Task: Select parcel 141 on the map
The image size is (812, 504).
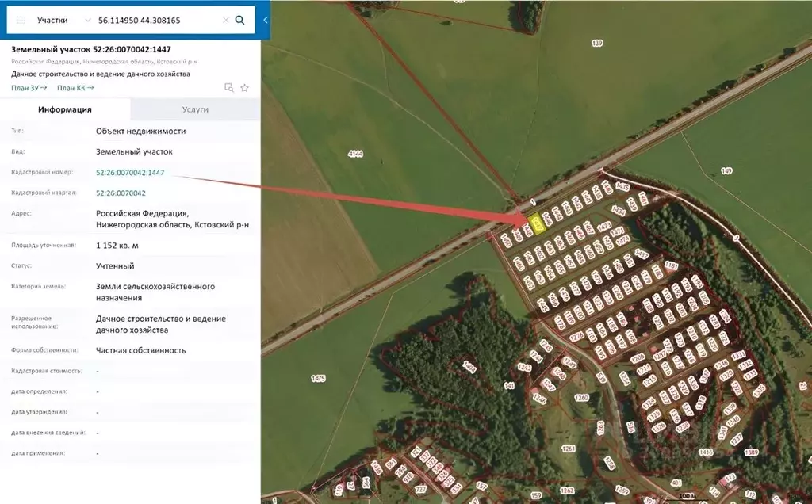Action: point(509,385)
